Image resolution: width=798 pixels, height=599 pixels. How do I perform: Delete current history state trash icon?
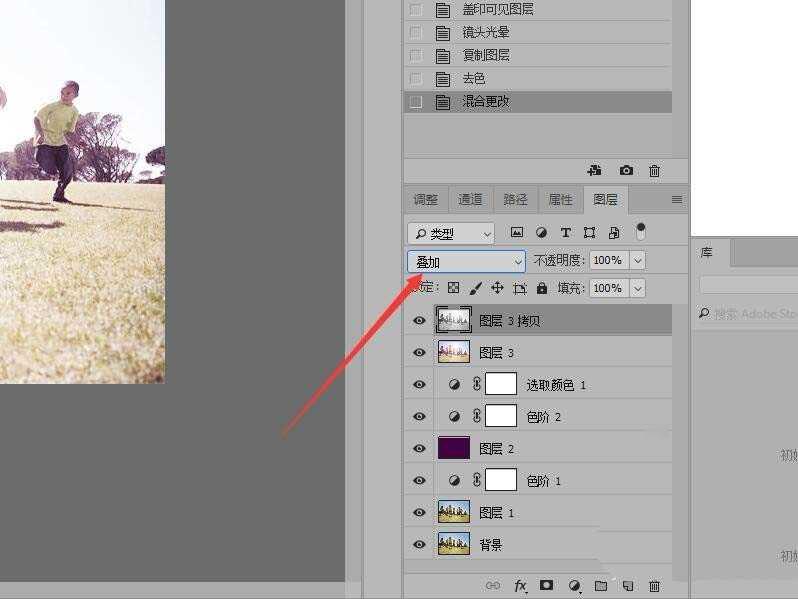pyautogui.click(x=654, y=171)
